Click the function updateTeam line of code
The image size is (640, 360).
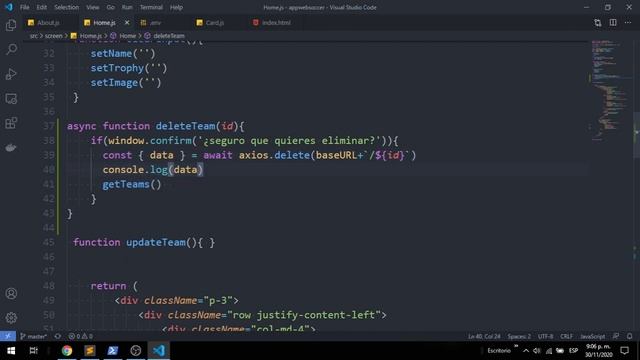tap(144, 242)
